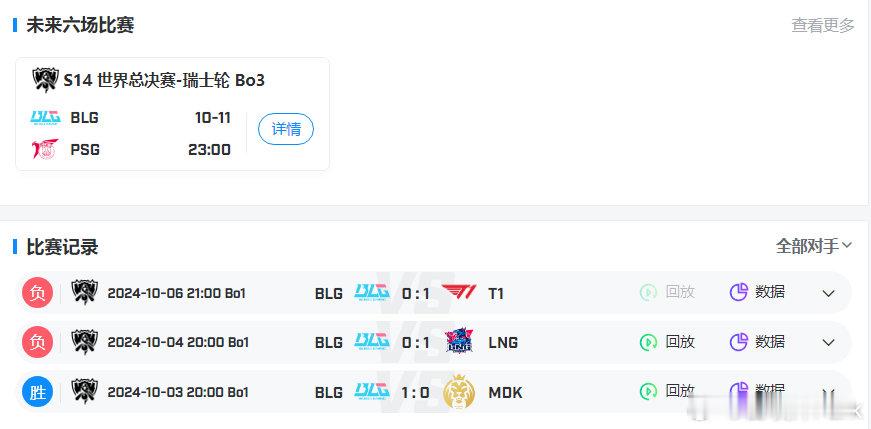Viewport: 871px width, 429px height.
Task: Click the BLG logo in upcoming match card
Action: [x=45, y=118]
